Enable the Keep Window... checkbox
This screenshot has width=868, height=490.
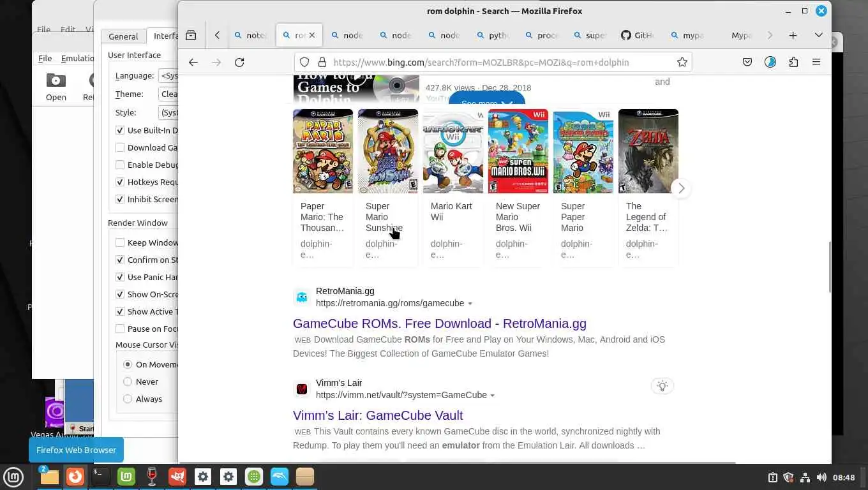pyautogui.click(x=120, y=242)
